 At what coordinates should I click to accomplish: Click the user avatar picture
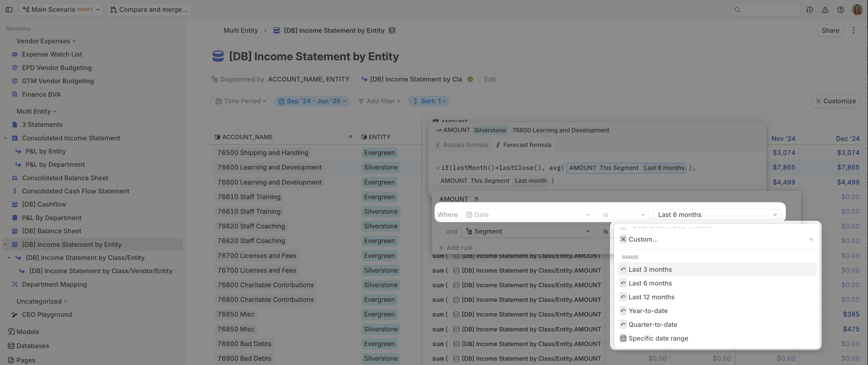point(857,9)
